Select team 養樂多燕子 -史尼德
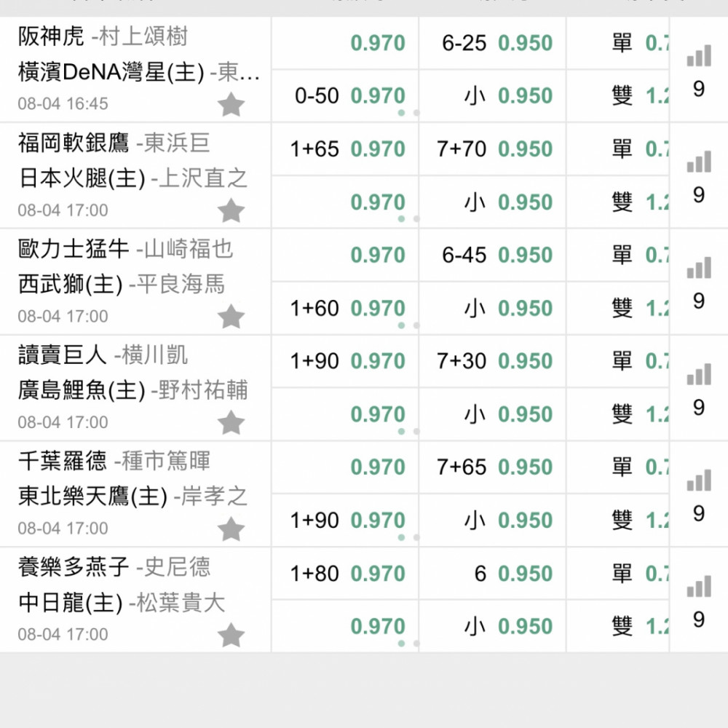This screenshot has height=728, width=728. (x=114, y=567)
